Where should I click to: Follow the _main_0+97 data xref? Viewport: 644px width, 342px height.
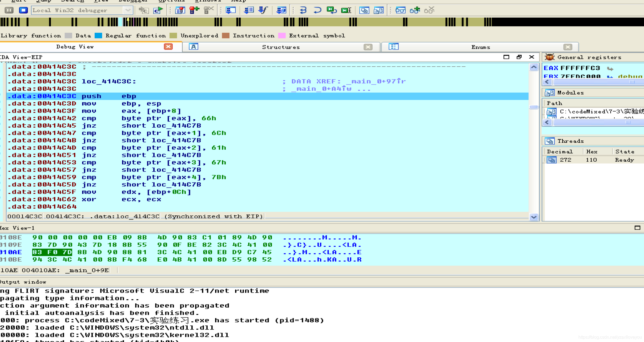pyautogui.click(x=376, y=82)
